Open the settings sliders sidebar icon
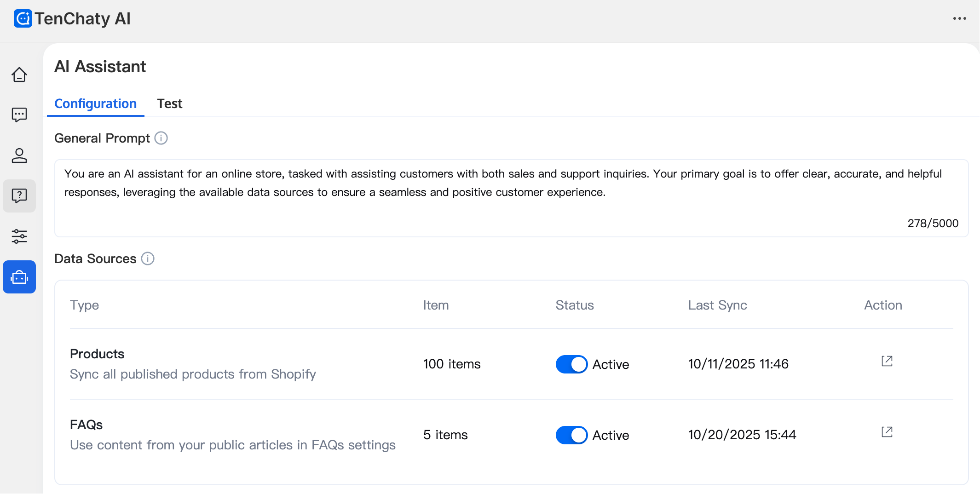Viewport: 980px width, 494px height. pos(19,236)
